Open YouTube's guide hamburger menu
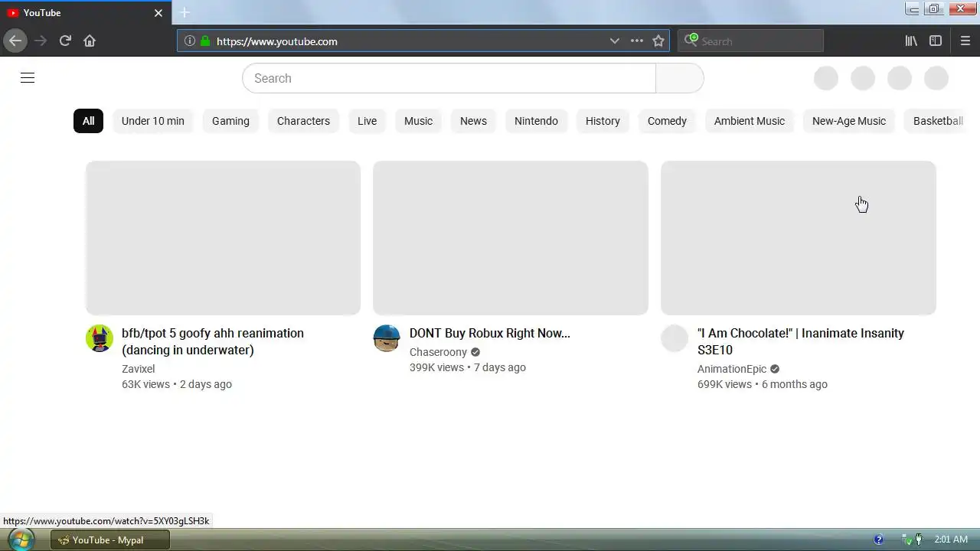The width and height of the screenshot is (980, 551). tap(28, 78)
